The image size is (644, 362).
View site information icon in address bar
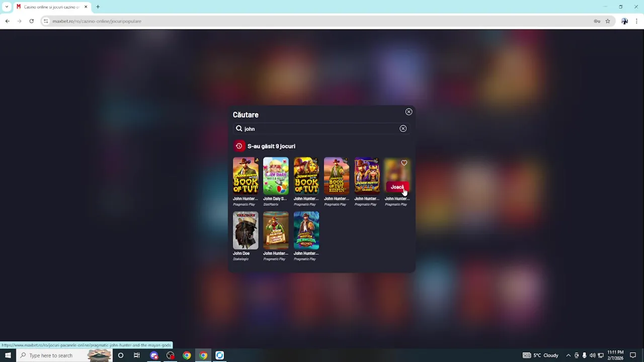pos(46,21)
